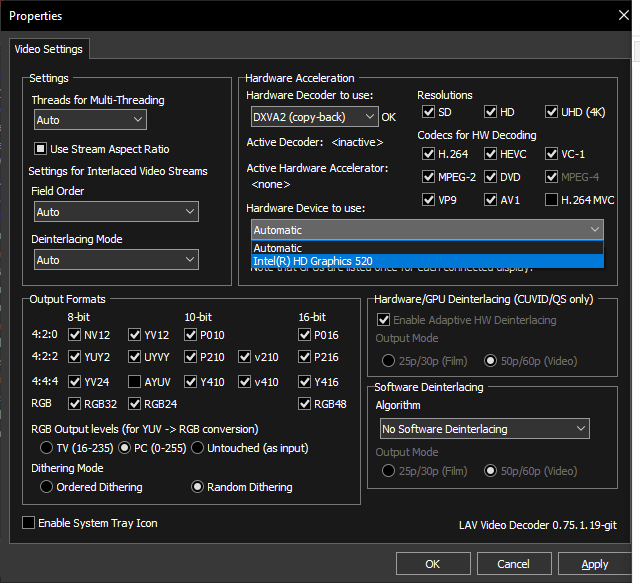Choose Random Dithering mode

(198, 487)
